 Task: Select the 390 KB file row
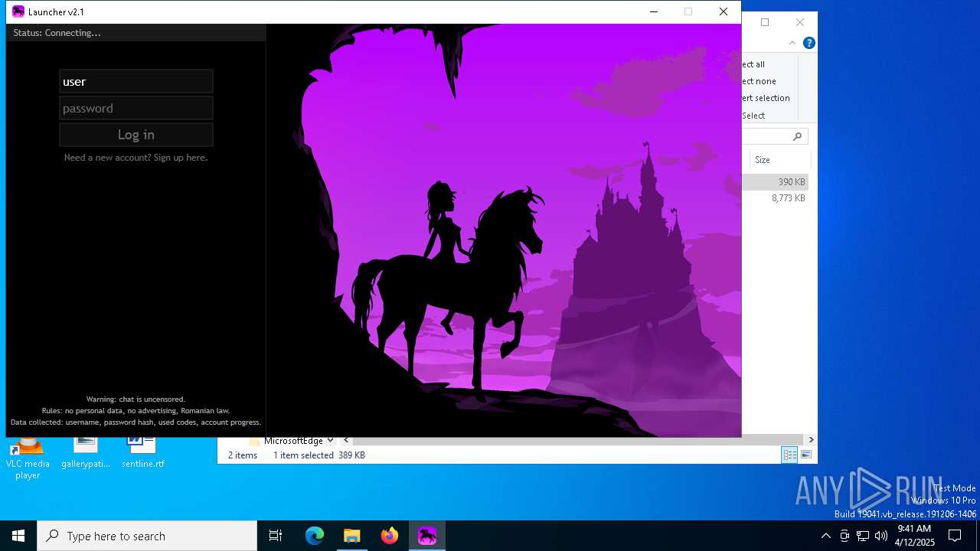775,182
